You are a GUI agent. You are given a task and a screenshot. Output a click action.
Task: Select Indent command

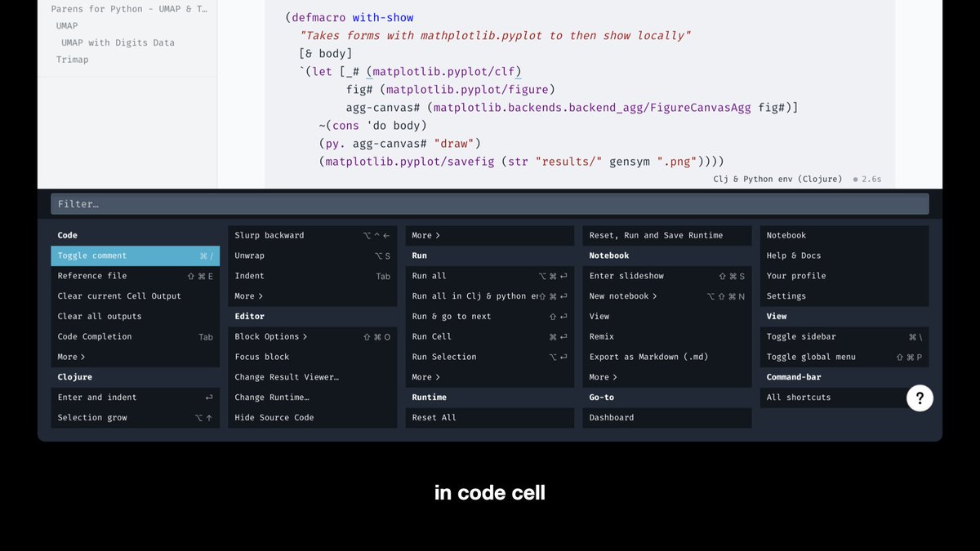pyautogui.click(x=312, y=276)
